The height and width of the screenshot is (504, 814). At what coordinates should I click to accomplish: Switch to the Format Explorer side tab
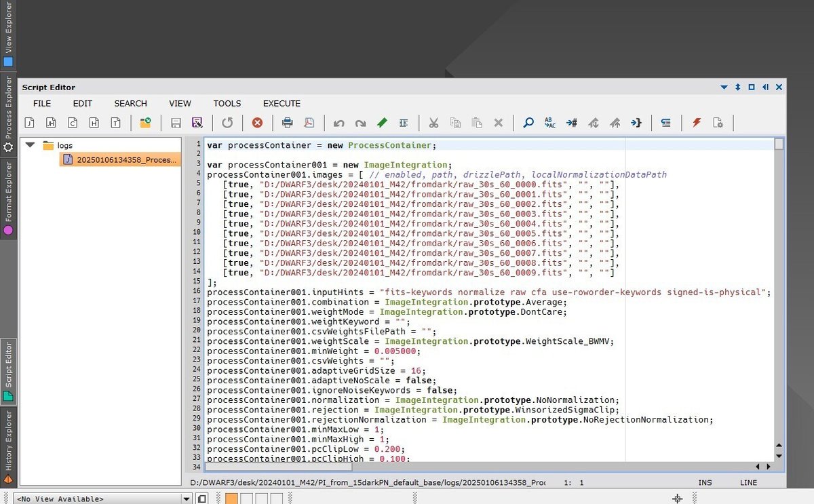(8, 198)
